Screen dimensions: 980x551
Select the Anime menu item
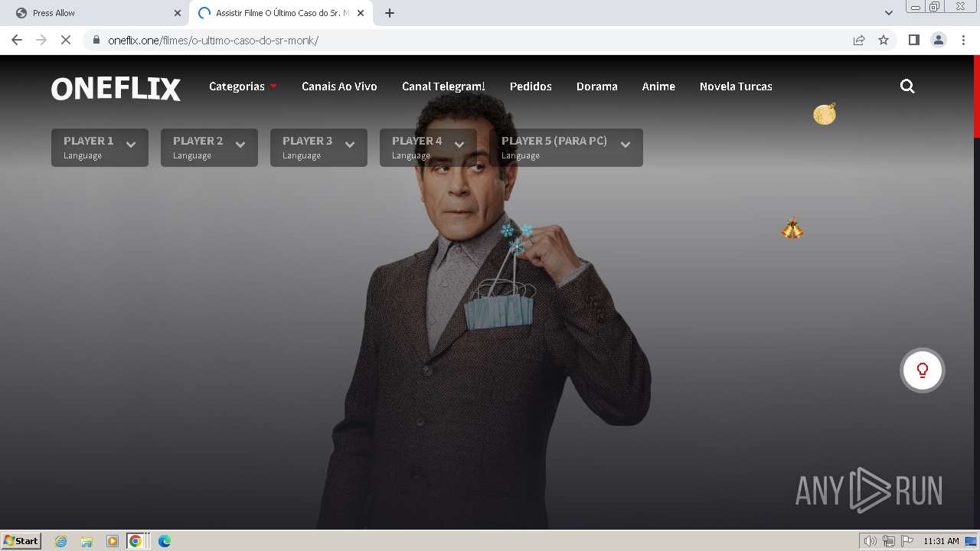coord(658,86)
